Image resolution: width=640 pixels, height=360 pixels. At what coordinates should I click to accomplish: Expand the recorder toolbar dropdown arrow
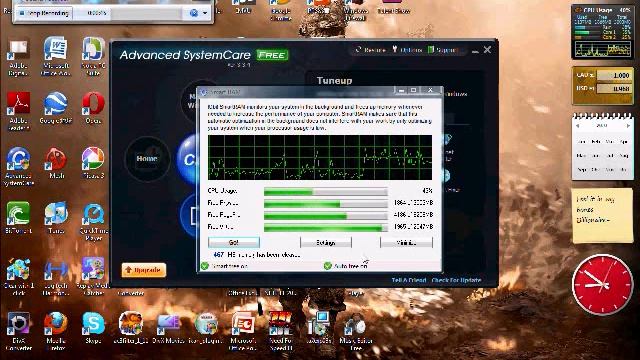(x=205, y=13)
